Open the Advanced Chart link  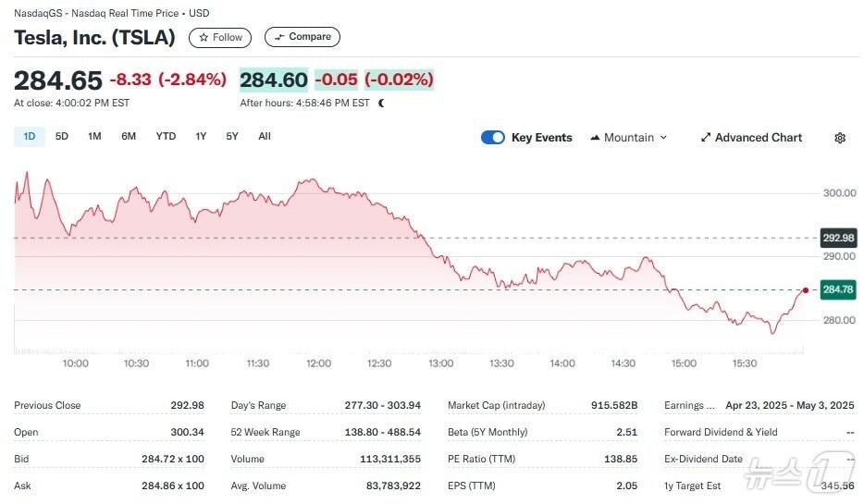[x=758, y=138]
